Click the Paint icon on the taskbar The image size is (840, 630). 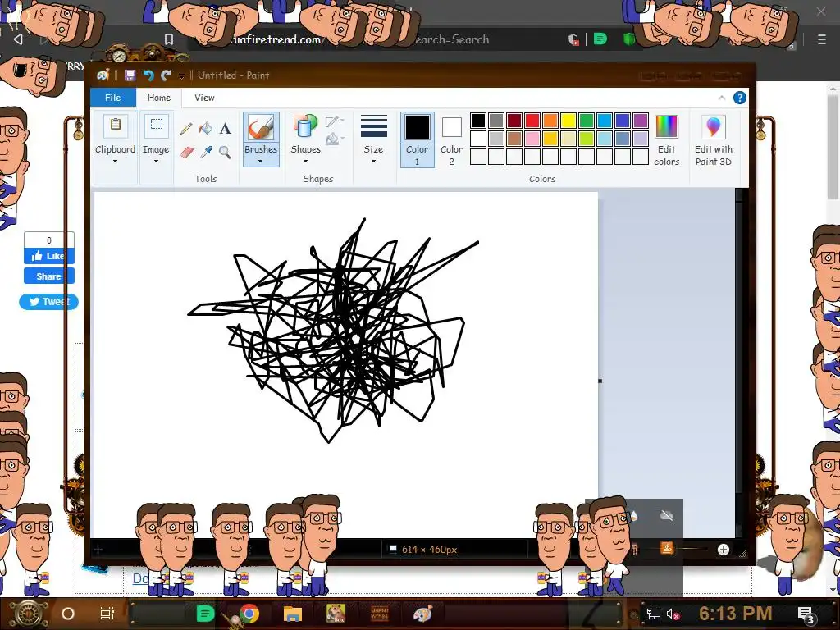point(422,614)
